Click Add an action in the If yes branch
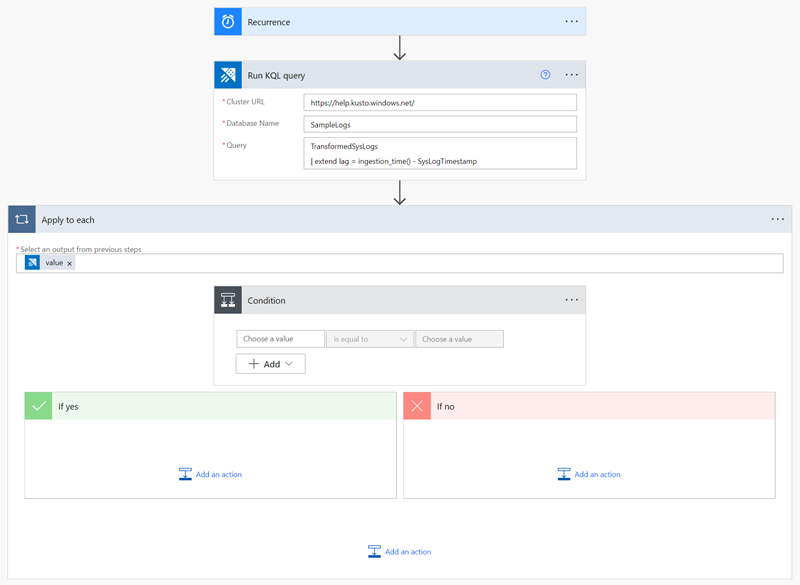Image resolution: width=800 pixels, height=585 pixels. pyautogui.click(x=211, y=473)
